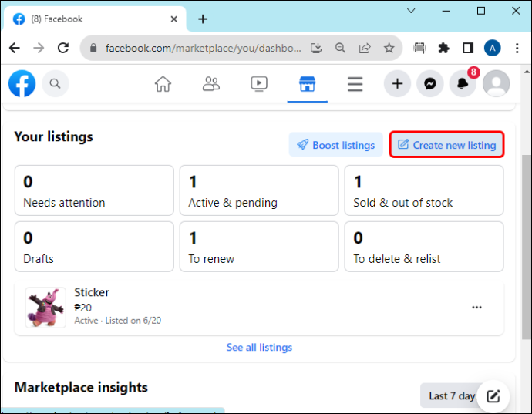
Task: Select the Active & pending card
Action: [x=259, y=190]
